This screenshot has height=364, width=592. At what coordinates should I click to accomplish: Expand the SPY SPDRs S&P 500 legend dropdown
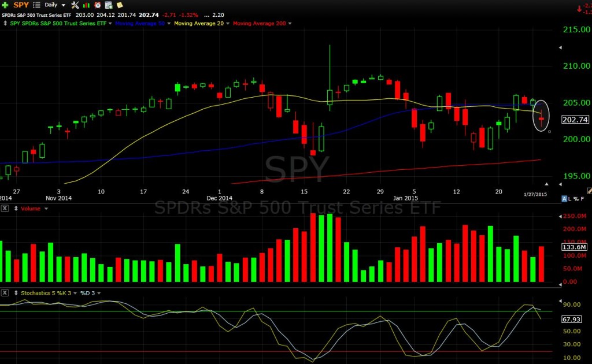tap(110, 23)
